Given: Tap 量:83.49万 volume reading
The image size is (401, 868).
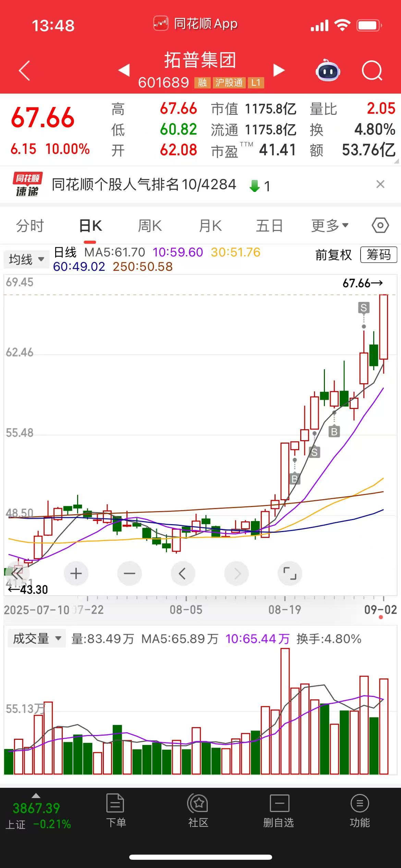Looking at the screenshot, I should pos(102,639).
